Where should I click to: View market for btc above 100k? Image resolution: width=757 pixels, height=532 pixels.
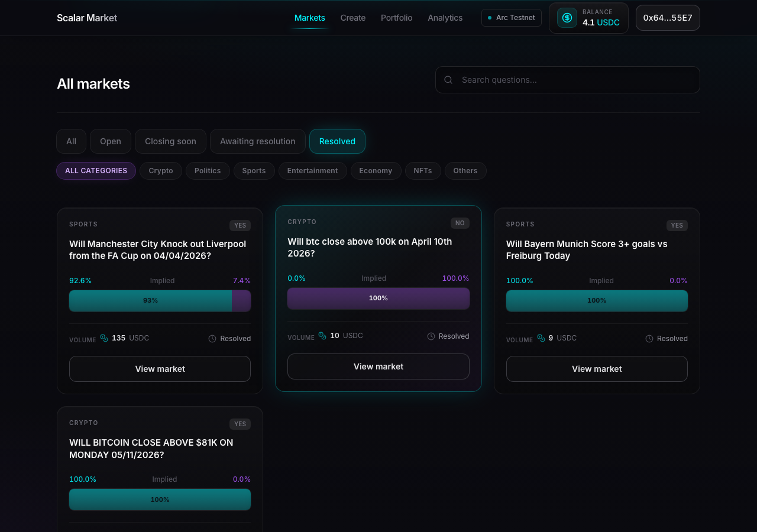tap(378, 366)
